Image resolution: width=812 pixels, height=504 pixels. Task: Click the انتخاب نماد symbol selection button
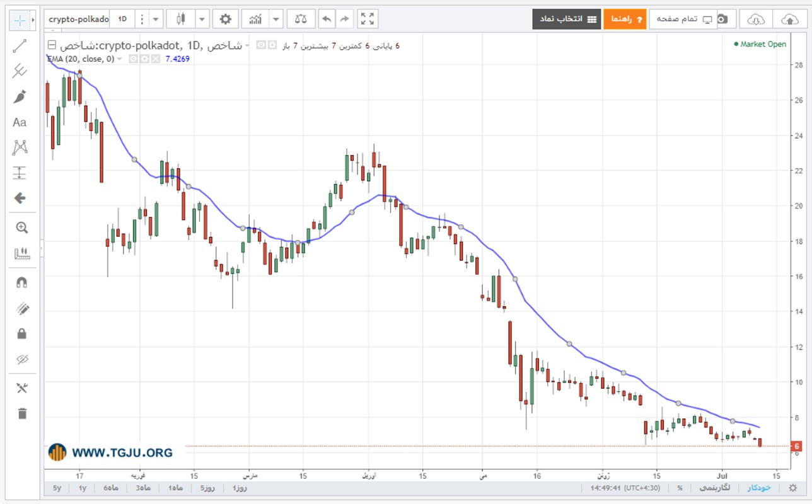pyautogui.click(x=565, y=19)
